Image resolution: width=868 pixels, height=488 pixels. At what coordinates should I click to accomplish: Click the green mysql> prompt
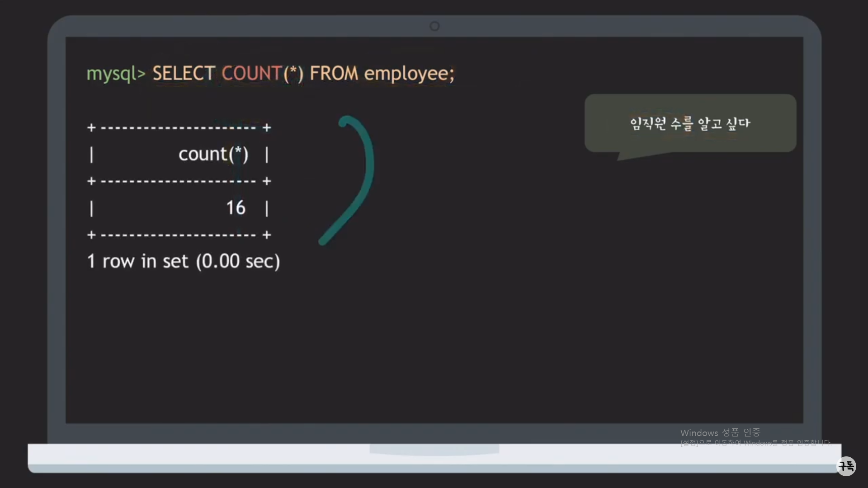tap(116, 74)
